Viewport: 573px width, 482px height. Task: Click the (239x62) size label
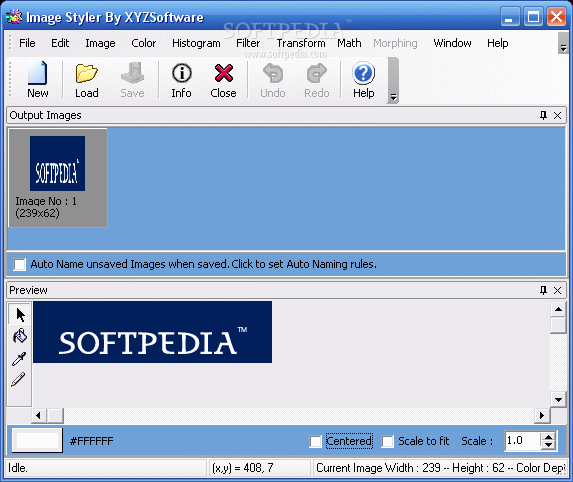(37, 213)
